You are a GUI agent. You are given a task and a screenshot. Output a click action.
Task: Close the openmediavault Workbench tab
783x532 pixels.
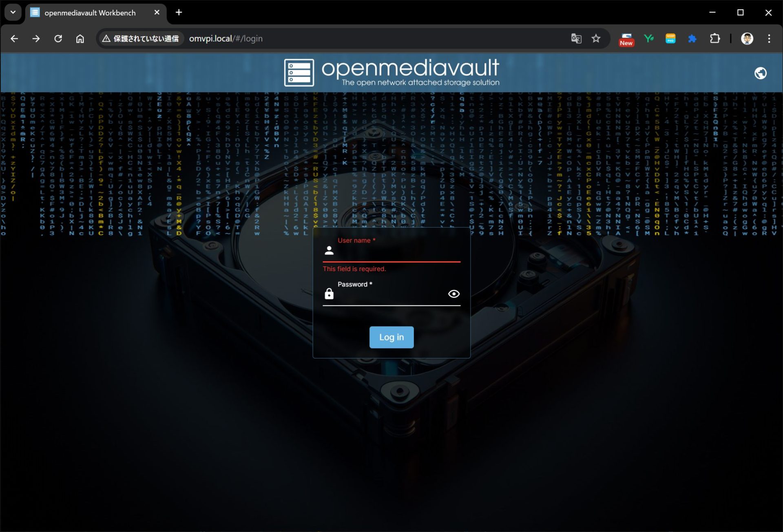click(x=157, y=13)
